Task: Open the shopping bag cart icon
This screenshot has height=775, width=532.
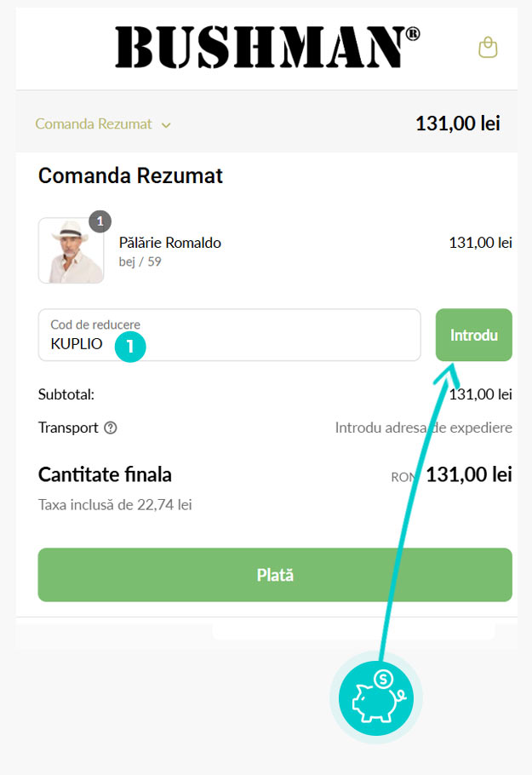Action: (488, 48)
